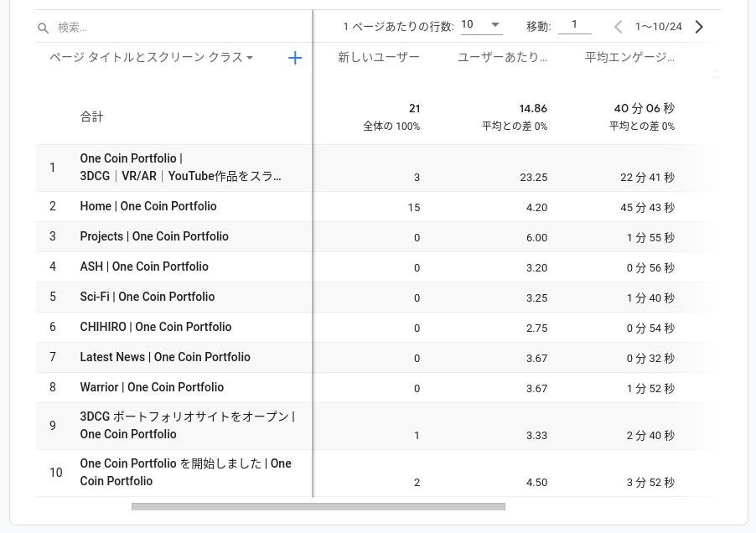Sort by ユーザーあたり column header
This screenshot has height=533, width=756.
click(501, 57)
